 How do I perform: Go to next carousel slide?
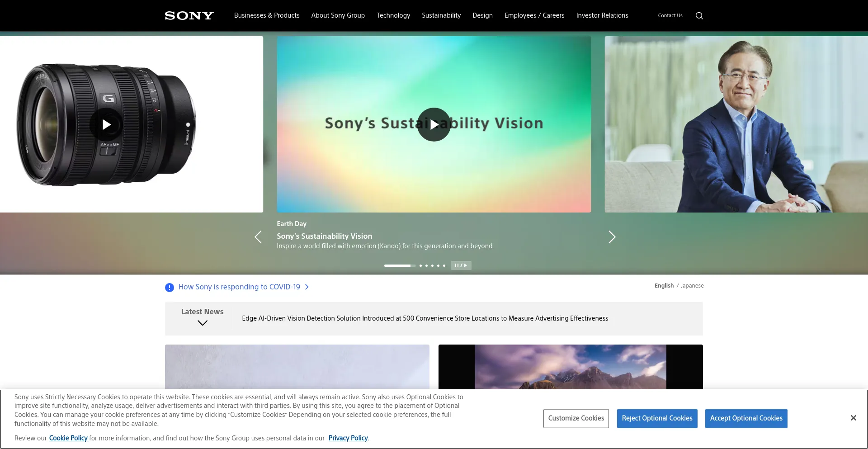612,237
